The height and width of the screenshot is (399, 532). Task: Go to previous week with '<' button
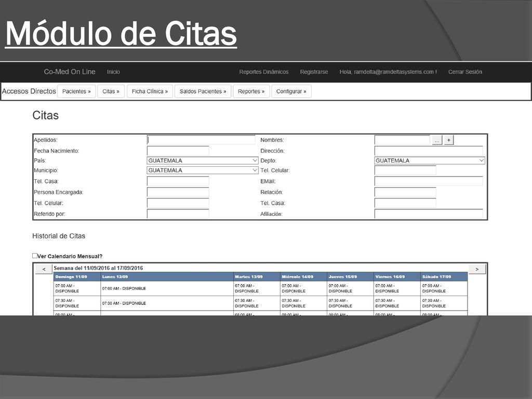pos(44,269)
